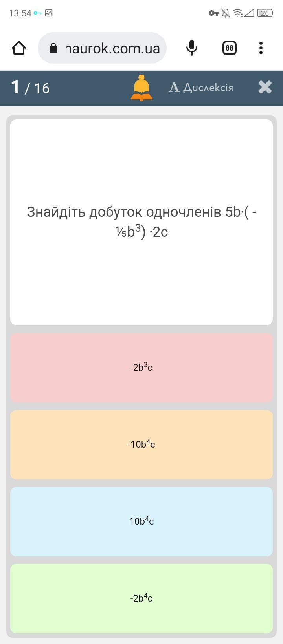Image resolution: width=283 pixels, height=644 pixels.
Task: Tap the question counter 1 / 16
Action: pos(30,88)
